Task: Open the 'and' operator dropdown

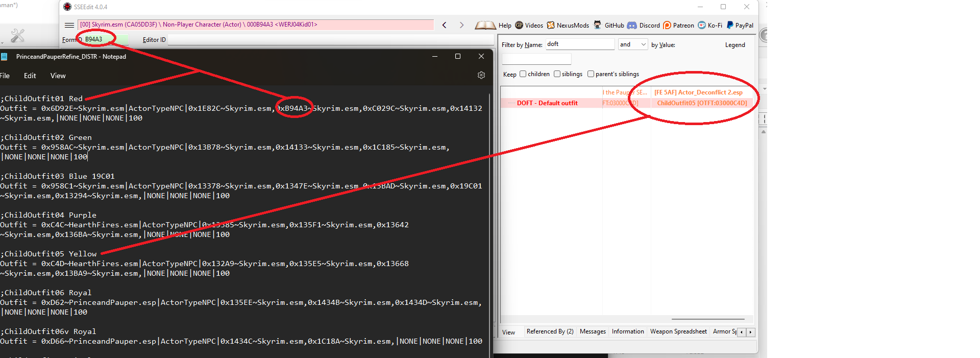Action: pyautogui.click(x=633, y=44)
